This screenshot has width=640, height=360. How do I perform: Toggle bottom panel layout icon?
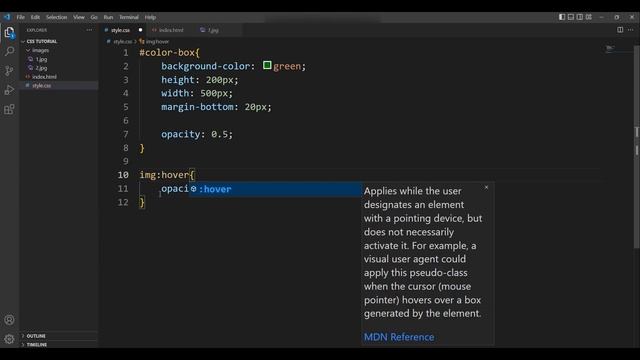click(571, 17)
